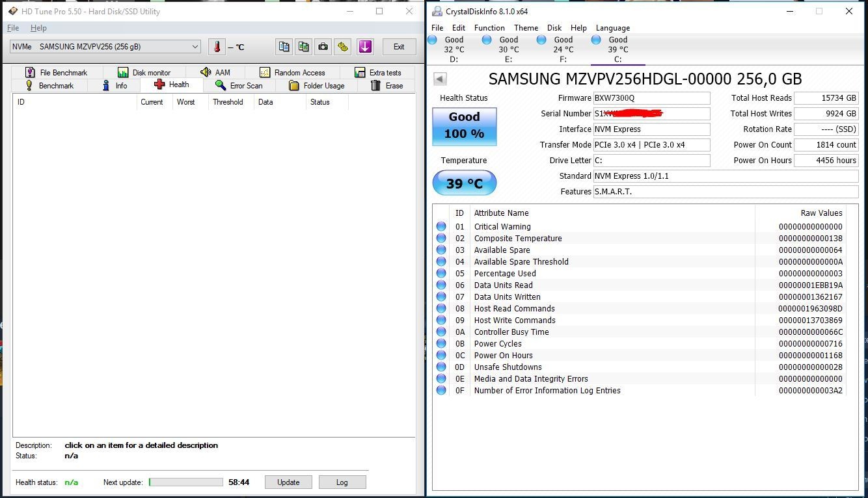The image size is (868, 498).
Task: Open the Edit menu in CrystalDiskInfo
Action: tap(459, 28)
